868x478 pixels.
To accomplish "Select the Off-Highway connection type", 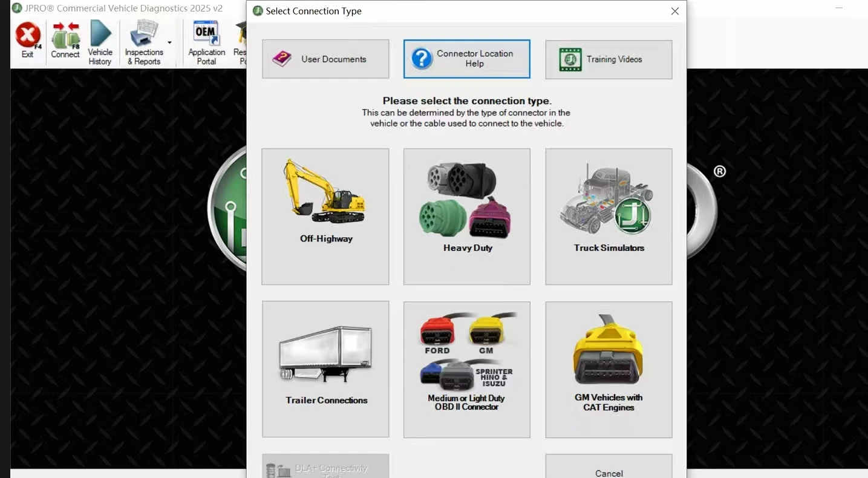I will pos(325,217).
